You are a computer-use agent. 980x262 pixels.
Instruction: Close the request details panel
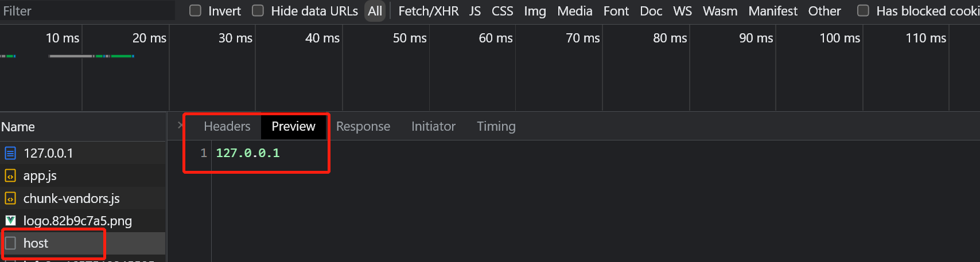tap(181, 126)
